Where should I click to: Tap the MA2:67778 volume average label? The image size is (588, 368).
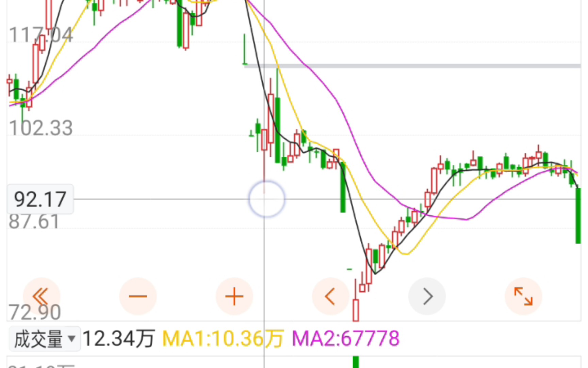[345, 339]
